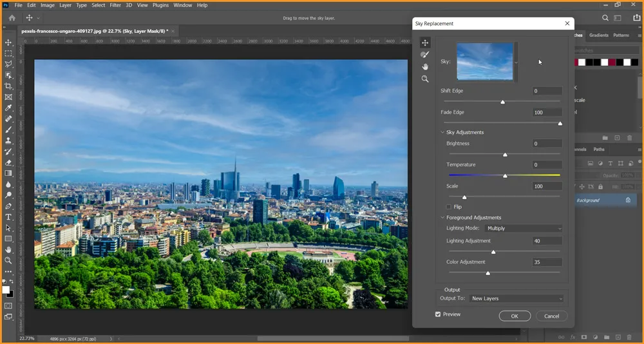The height and width of the screenshot is (344, 644).
Task: Select the Rectangular Marquee tool
Action: coord(8,53)
